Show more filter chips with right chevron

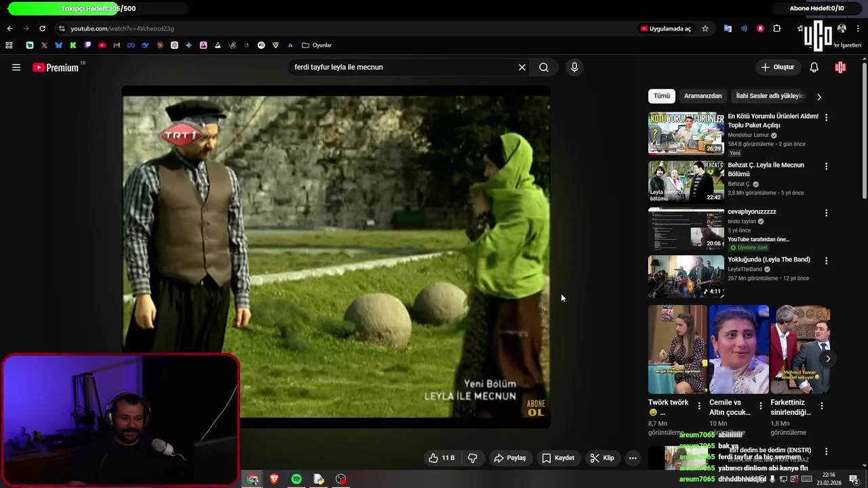819,96
